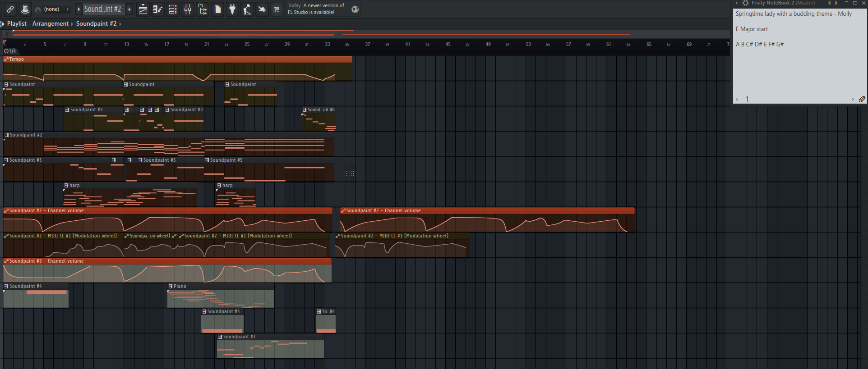The width and height of the screenshot is (868, 369).
Task: Click the scroll-left arrow of the playlist scrollbar
Action: click(x=7, y=34)
